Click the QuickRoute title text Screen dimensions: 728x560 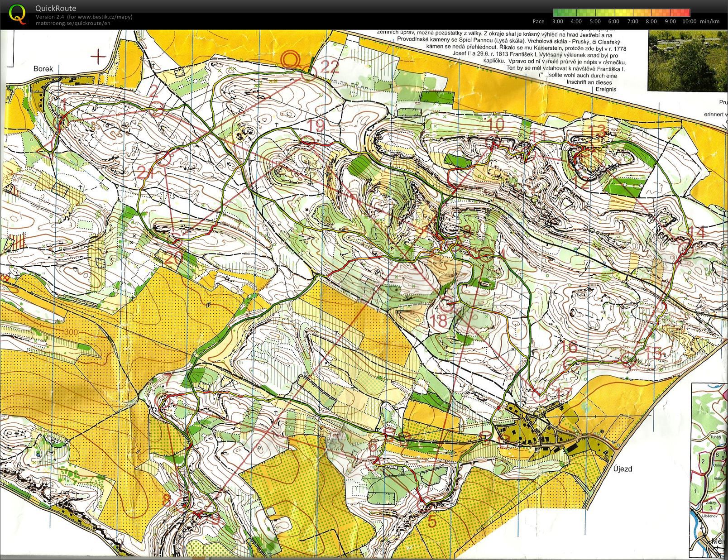[x=56, y=8]
